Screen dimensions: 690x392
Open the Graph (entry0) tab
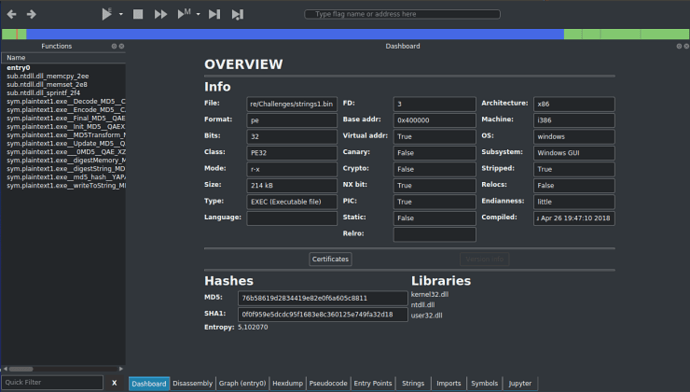[242, 384]
